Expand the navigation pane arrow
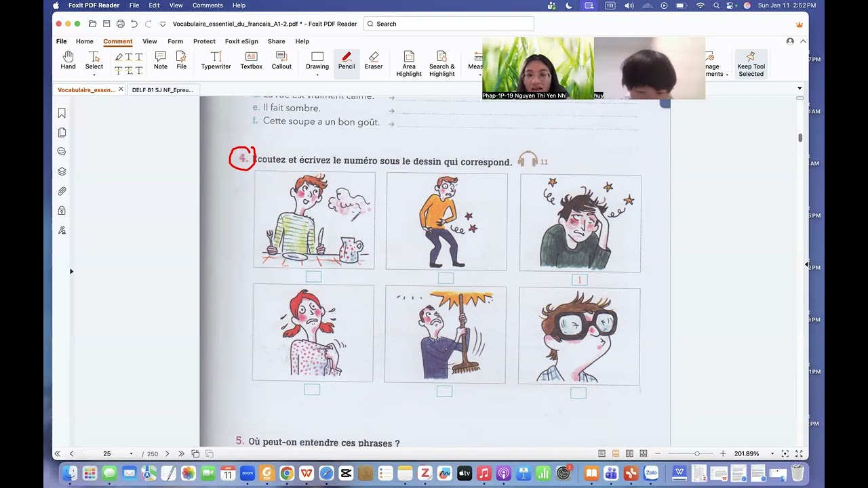Image resolution: width=868 pixels, height=488 pixels. pos(71,272)
